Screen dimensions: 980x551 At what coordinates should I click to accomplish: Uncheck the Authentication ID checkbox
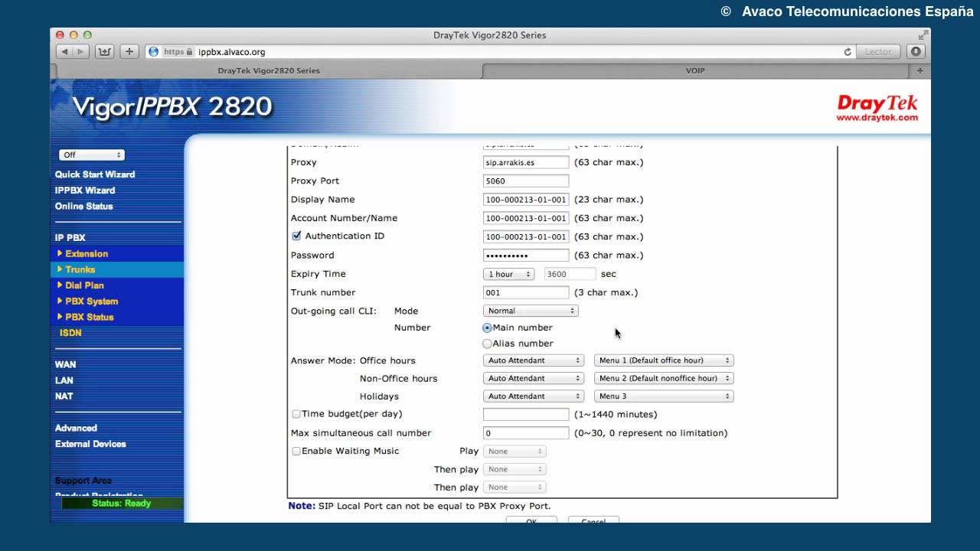pyautogui.click(x=296, y=236)
